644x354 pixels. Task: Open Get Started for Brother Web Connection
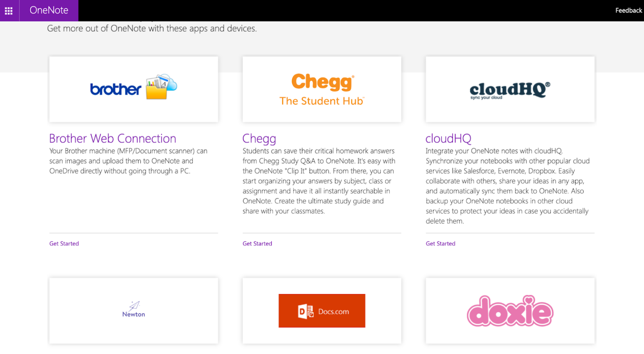64,243
